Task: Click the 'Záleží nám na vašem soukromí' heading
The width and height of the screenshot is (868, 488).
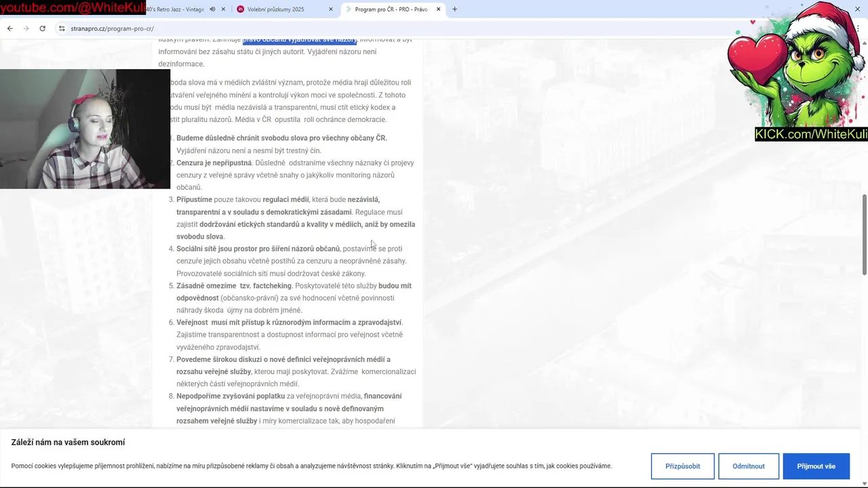Action: tap(68, 443)
